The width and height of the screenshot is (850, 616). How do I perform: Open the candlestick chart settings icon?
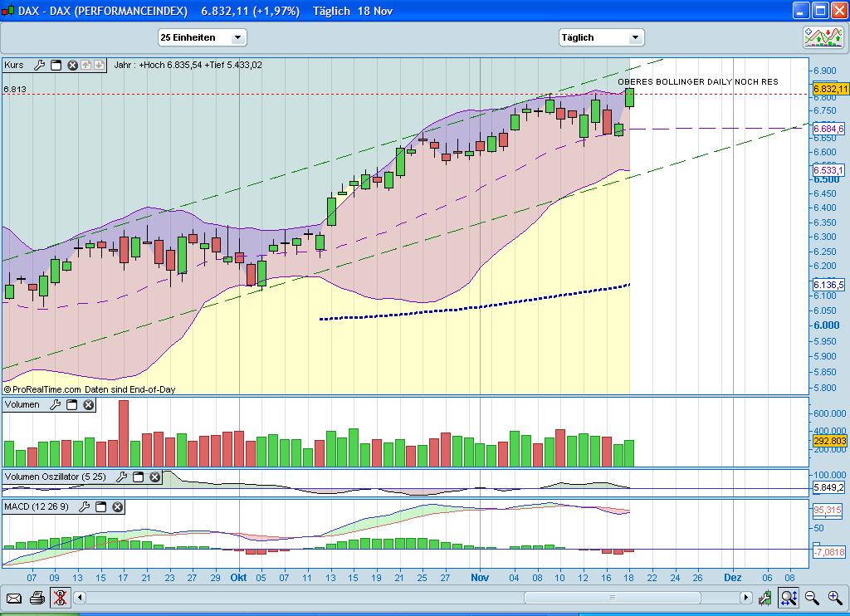point(765,598)
